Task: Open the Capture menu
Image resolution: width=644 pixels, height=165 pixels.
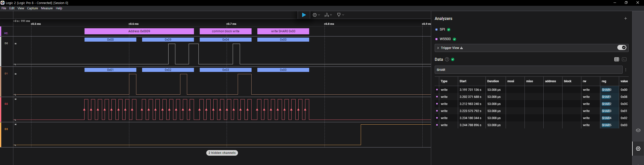Action: pyautogui.click(x=32, y=8)
